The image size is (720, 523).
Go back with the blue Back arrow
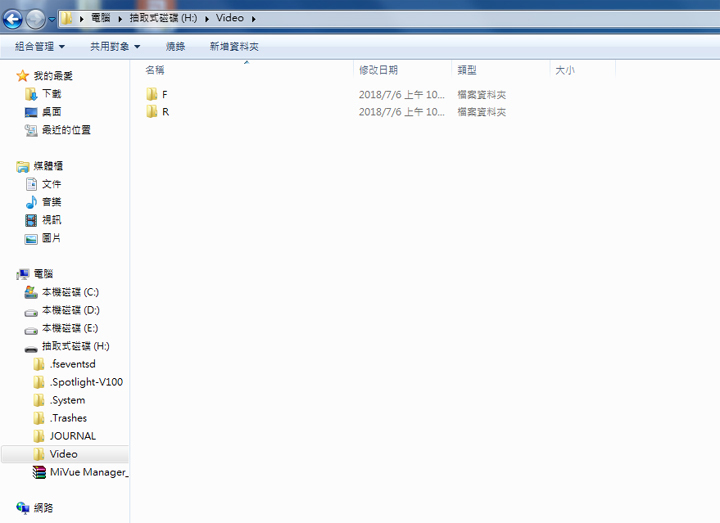click(x=13, y=19)
